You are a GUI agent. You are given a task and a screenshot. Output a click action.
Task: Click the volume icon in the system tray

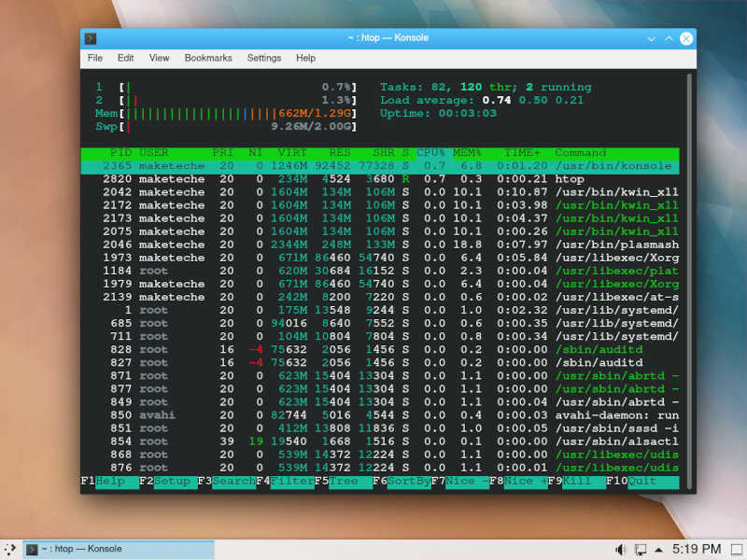(x=620, y=549)
